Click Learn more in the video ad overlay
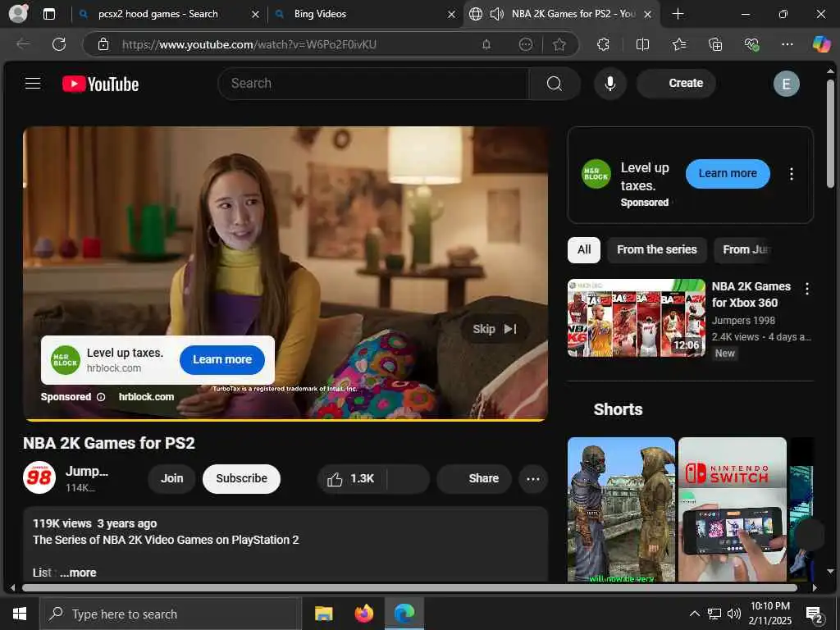Screen dimensions: 840x630 point(222,359)
